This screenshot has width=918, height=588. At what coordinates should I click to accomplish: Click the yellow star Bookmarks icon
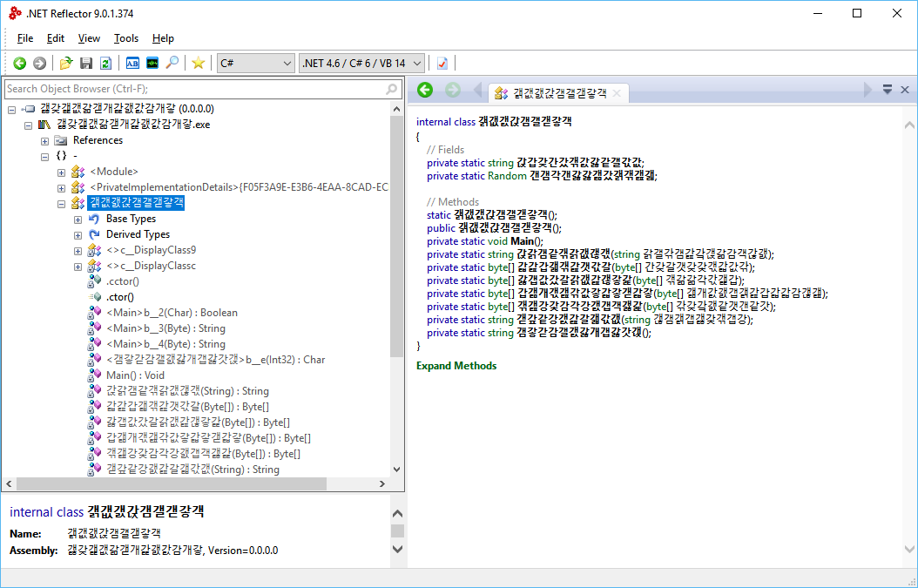coord(199,63)
